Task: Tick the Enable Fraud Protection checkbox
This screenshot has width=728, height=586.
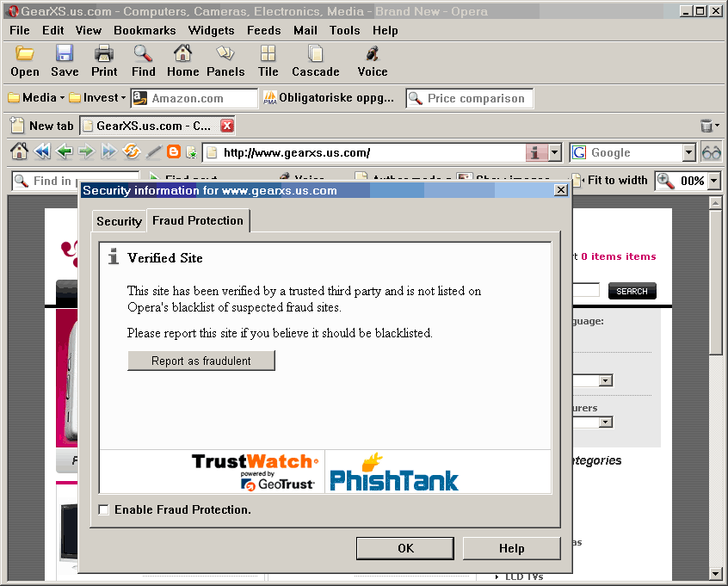Action: point(104,510)
